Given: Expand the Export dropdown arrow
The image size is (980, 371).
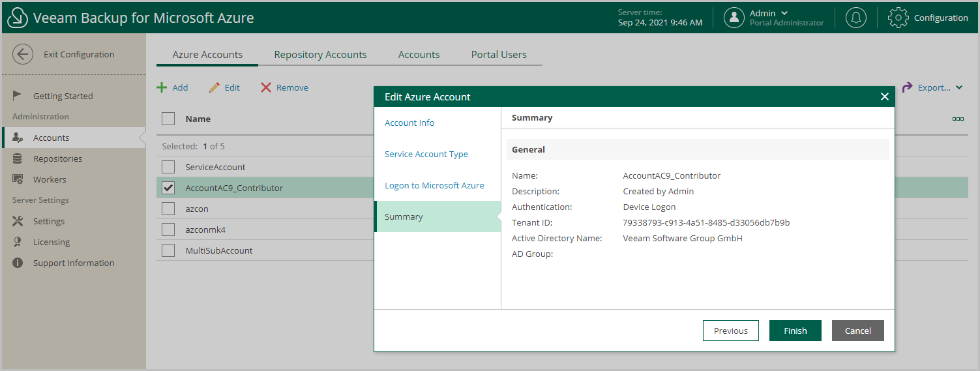Looking at the screenshot, I should point(959,87).
